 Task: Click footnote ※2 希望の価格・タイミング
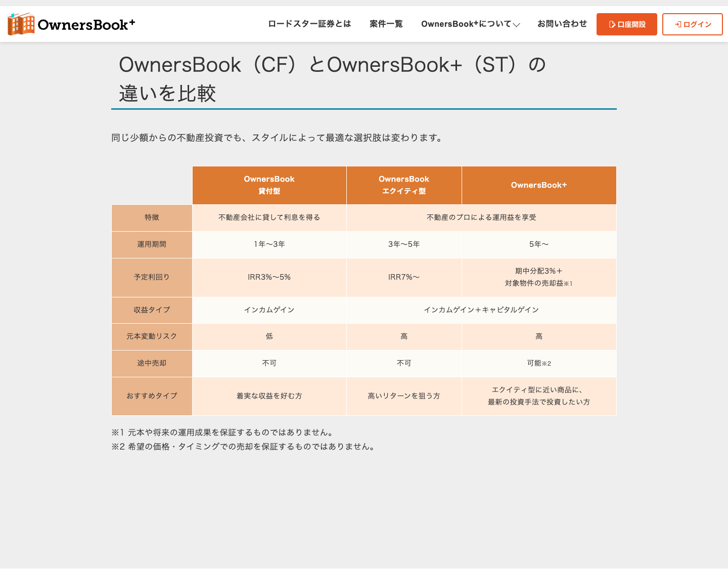(245, 447)
